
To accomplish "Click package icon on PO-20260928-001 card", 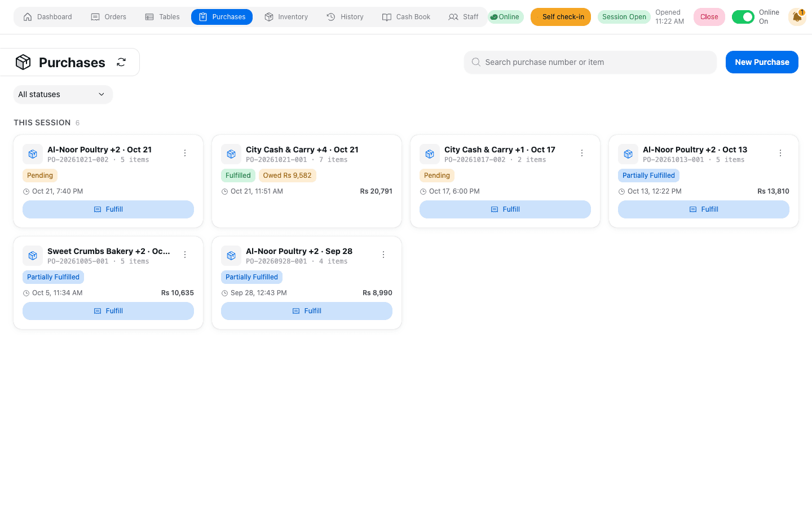I will [x=231, y=256].
